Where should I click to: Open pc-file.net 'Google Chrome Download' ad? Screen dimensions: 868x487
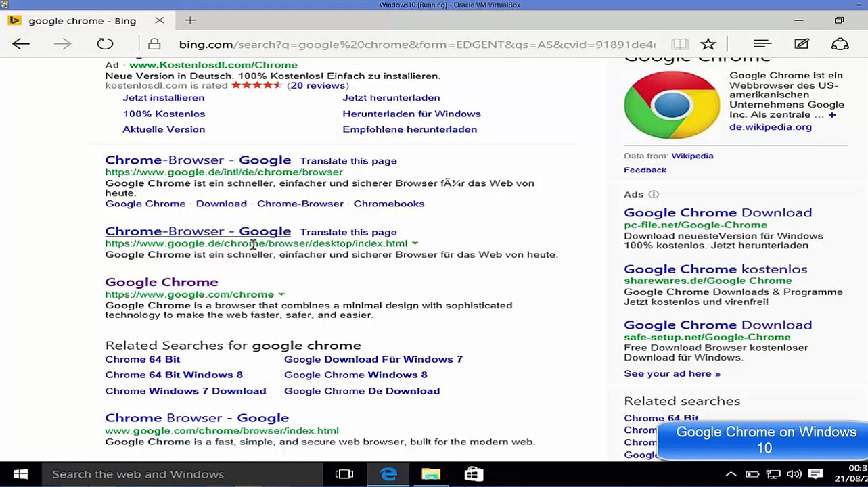pyautogui.click(x=718, y=213)
